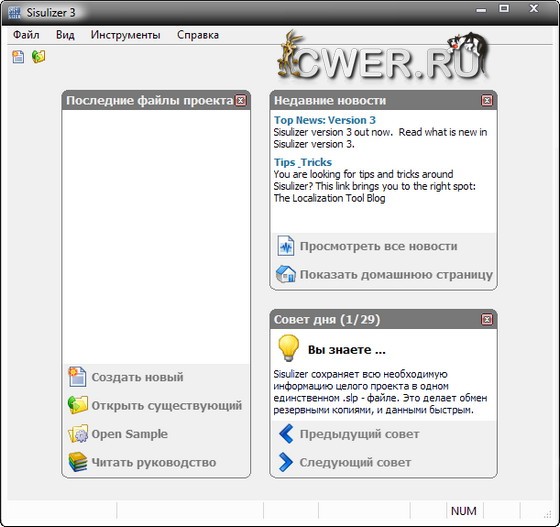560x527 pixels.
Task: Click Создать новый label
Action: coord(138,377)
